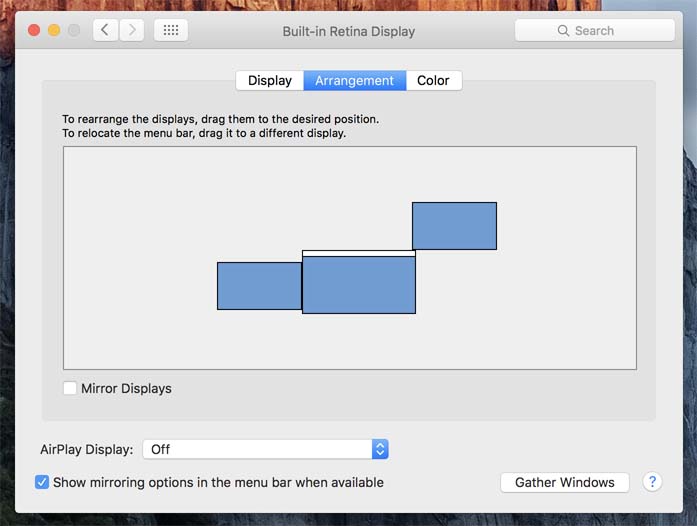Click the 'To relocate the menu bar' instruction
Screen dimensions: 697x526
[204, 133]
